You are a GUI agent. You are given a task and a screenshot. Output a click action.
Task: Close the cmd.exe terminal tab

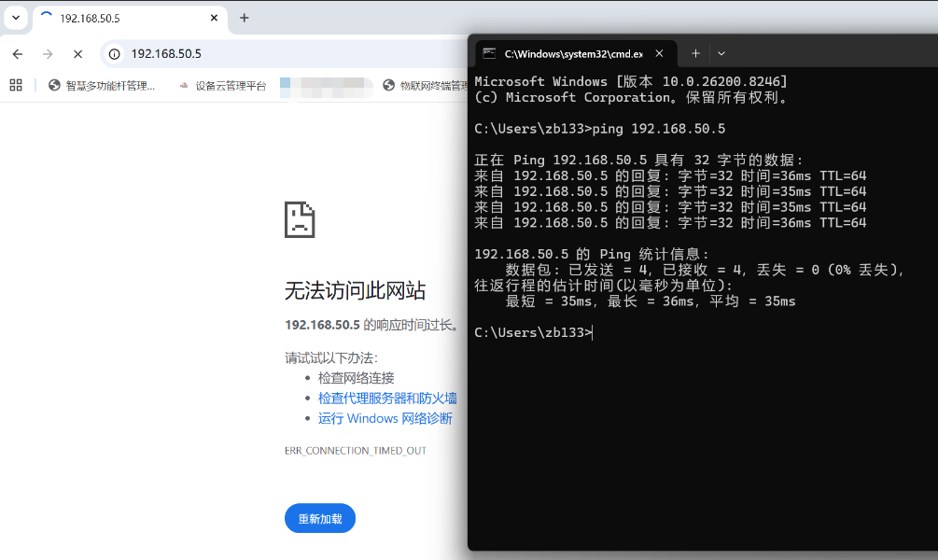[659, 54]
